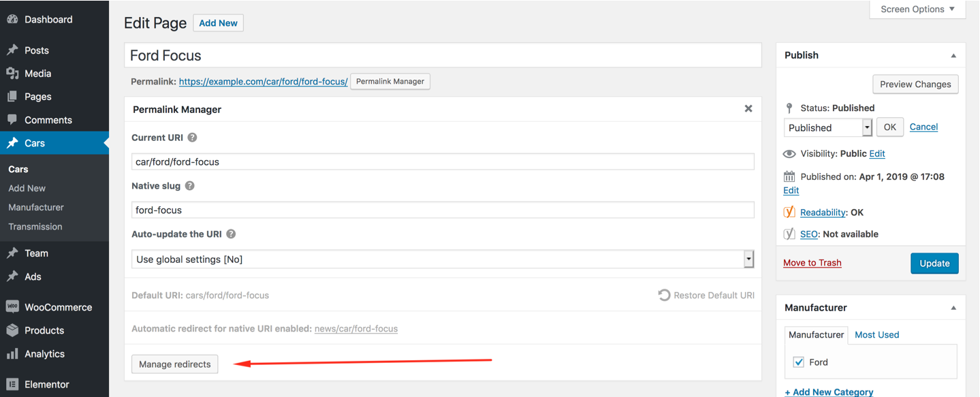Confirm status with OK button
The height and width of the screenshot is (397, 980).
[x=890, y=127]
